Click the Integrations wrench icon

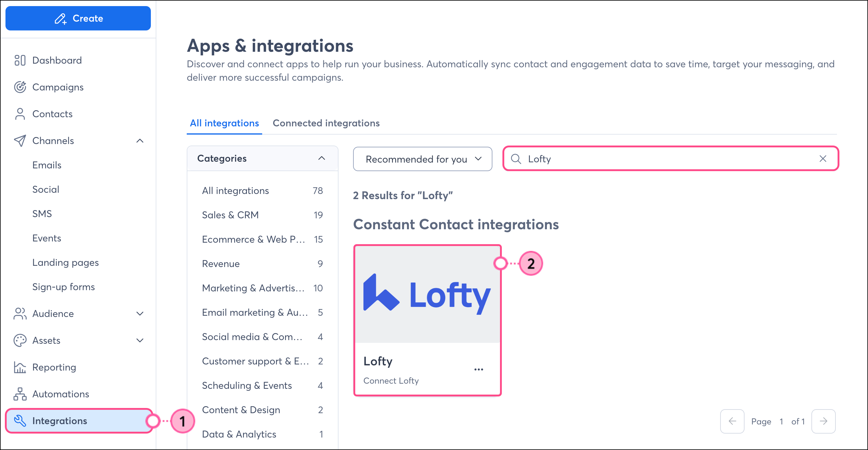click(x=20, y=421)
